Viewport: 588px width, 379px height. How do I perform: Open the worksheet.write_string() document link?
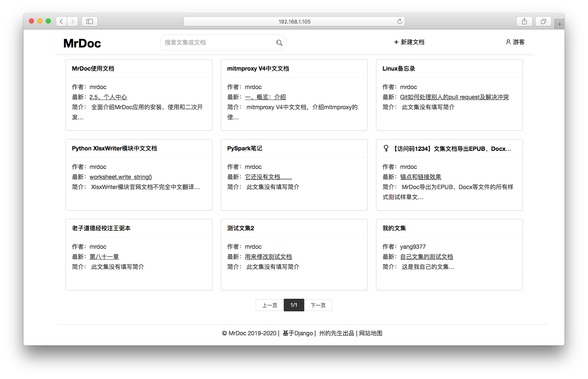[121, 177]
